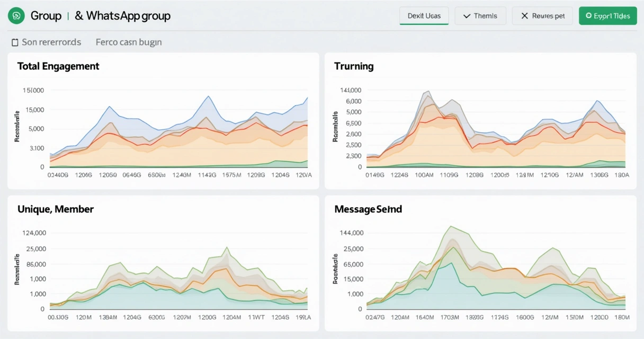Click the blue peak in Total Engagement chart
Image resolution: width=644 pixels, height=339 pixels.
208,96
